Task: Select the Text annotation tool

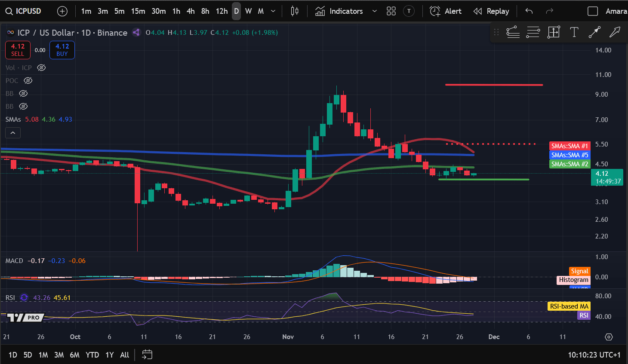Action: coord(574,32)
